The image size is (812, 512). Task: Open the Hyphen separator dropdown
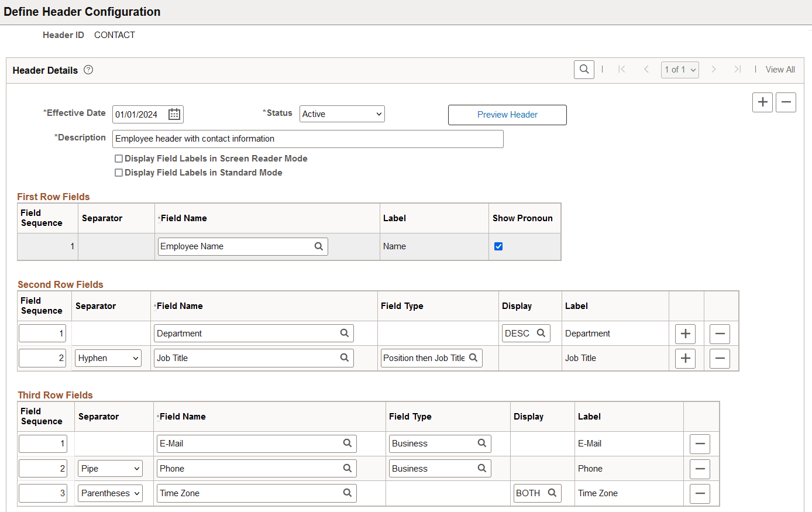click(108, 358)
